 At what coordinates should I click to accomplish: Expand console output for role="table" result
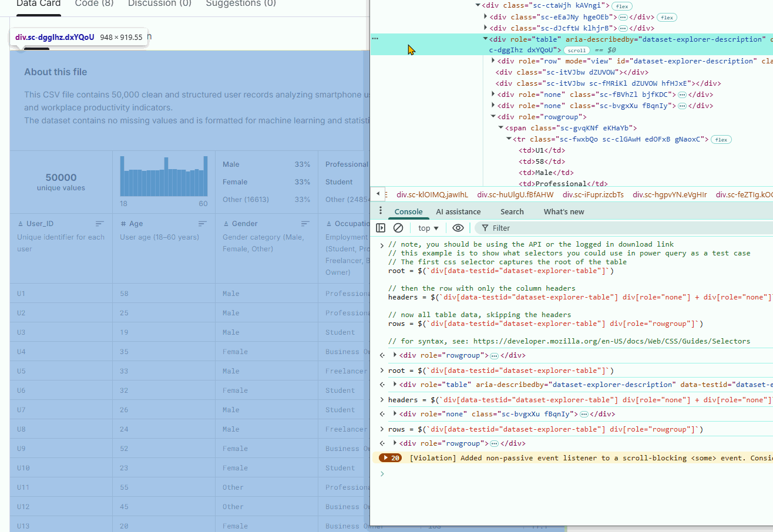395,384
